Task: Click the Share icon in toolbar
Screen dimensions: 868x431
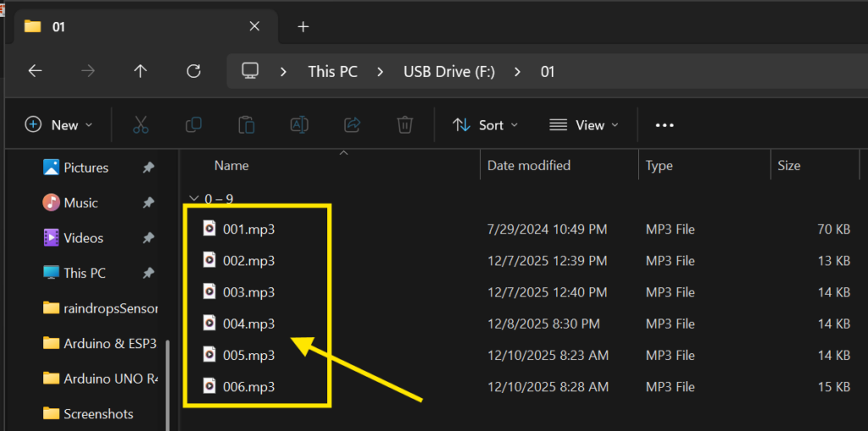Action: (x=352, y=124)
